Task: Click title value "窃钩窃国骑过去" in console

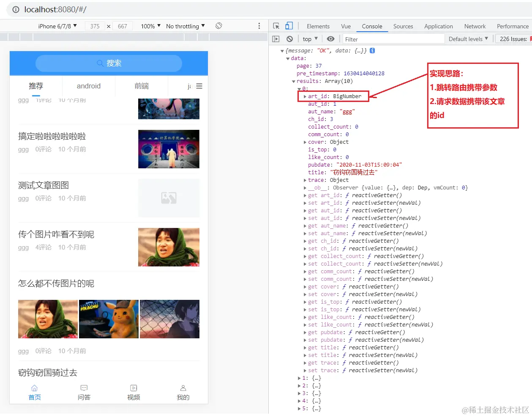Action: pyautogui.click(x=354, y=173)
